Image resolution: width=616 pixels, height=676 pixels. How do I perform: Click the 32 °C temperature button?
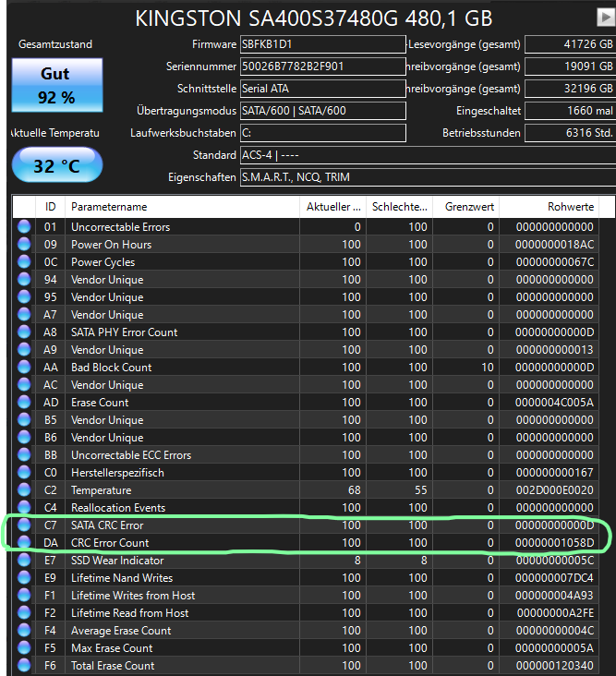(57, 165)
